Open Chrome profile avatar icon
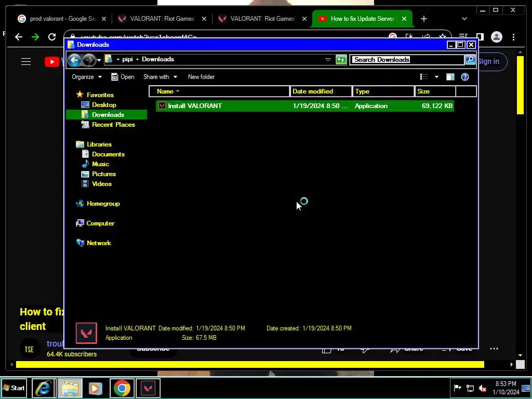Image resolution: width=532 pixels, height=399 pixels. (x=496, y=37)
